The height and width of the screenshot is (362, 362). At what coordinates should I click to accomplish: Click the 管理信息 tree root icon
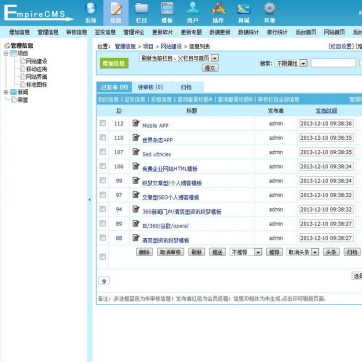tap(7, 46)
